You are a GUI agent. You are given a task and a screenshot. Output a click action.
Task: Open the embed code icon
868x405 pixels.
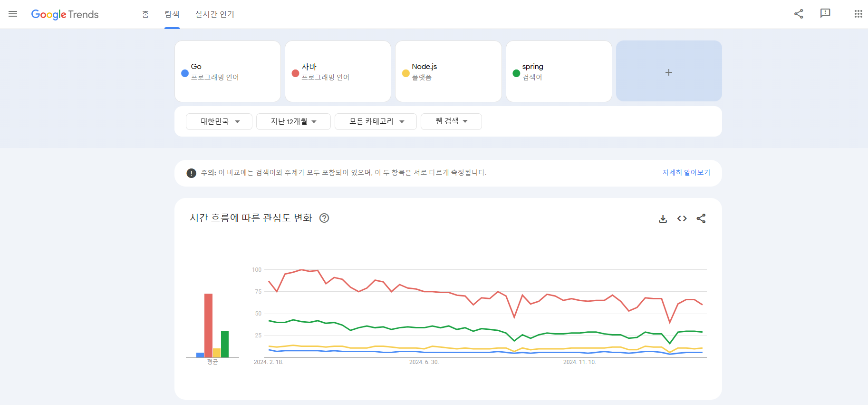click(x=682, y=218)
